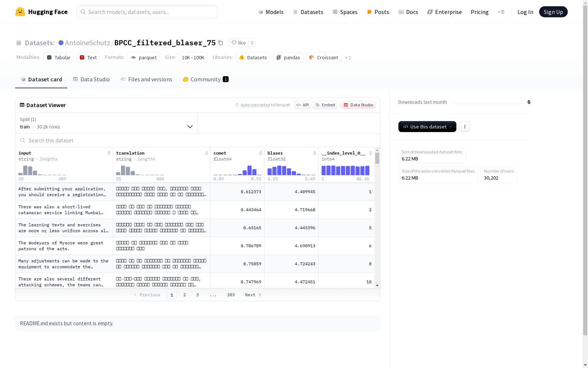Select the Tabular modality tag

[x=59, y=57]
